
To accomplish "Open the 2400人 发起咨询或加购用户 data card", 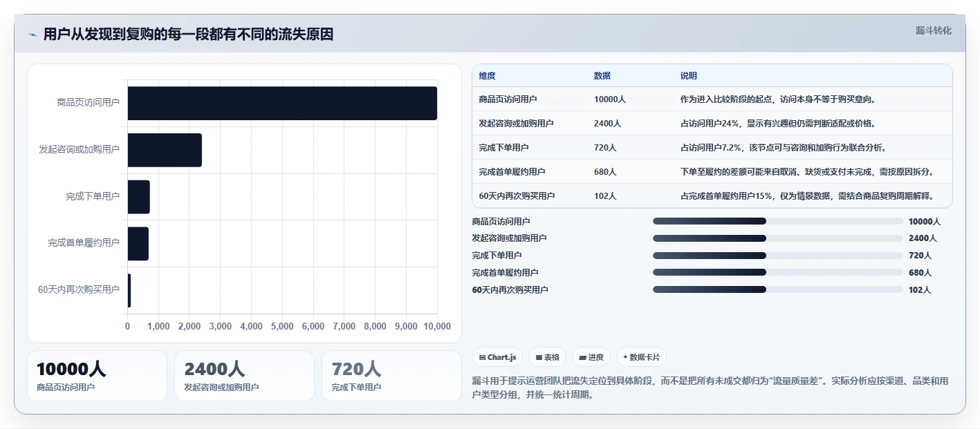I will pos(244,376).
